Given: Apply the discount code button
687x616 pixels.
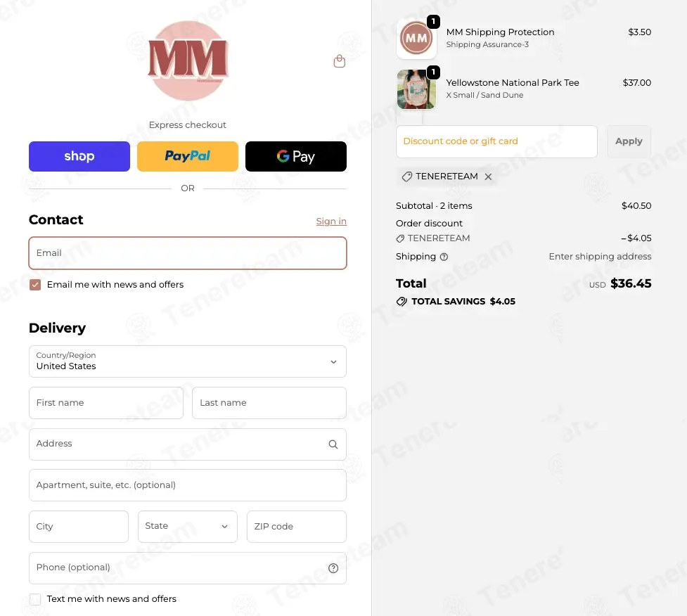Looking at the screenshot, I should click(629, 141).
